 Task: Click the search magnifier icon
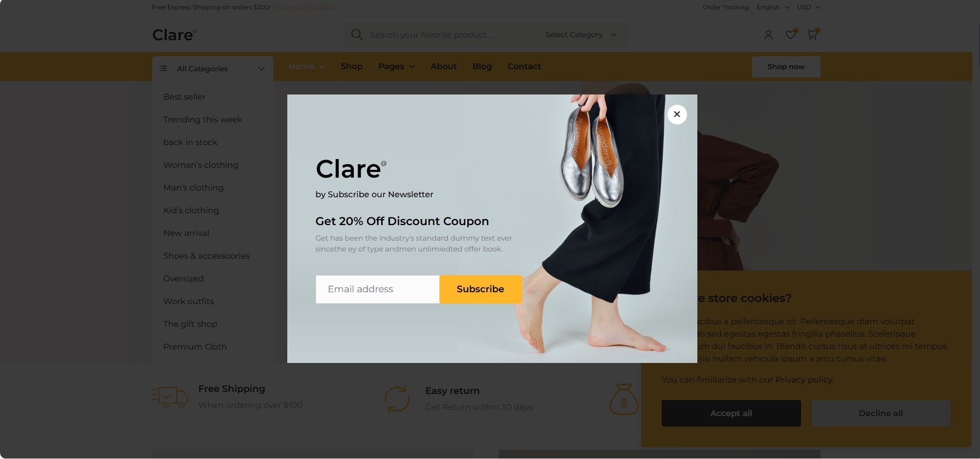[x=356, y=35]
